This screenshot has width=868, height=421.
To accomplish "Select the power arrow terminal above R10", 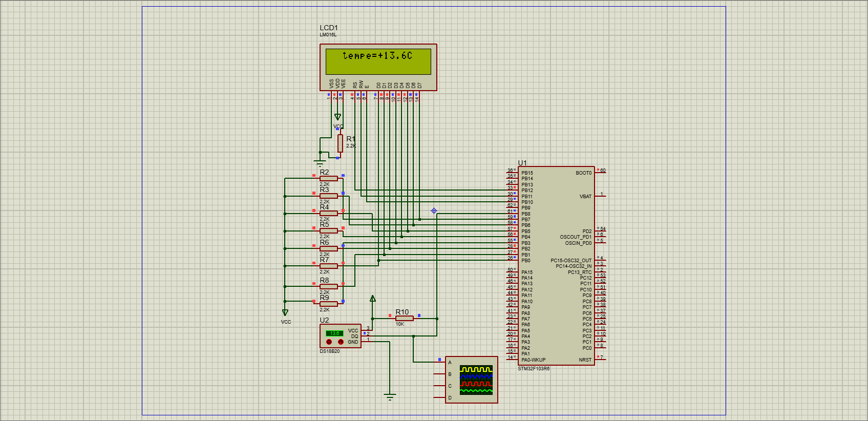I will 372,299.
